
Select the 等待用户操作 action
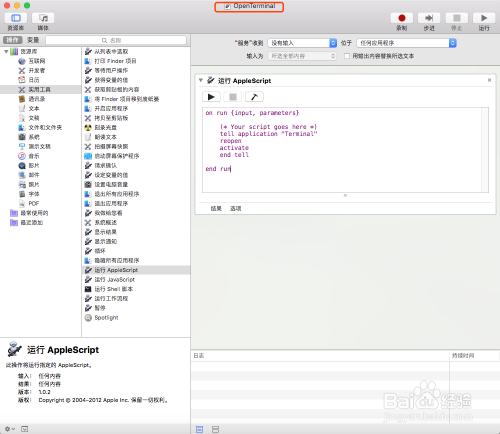(111, 70)
